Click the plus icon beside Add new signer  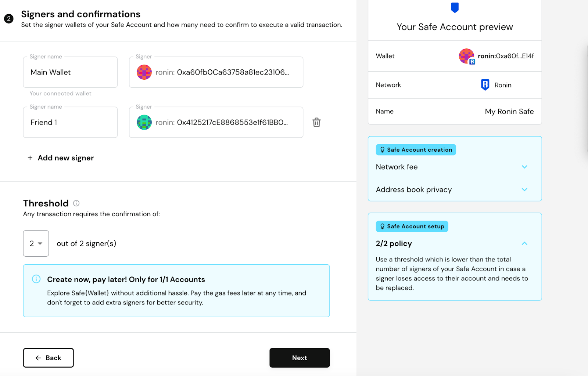tap(30, 158)
